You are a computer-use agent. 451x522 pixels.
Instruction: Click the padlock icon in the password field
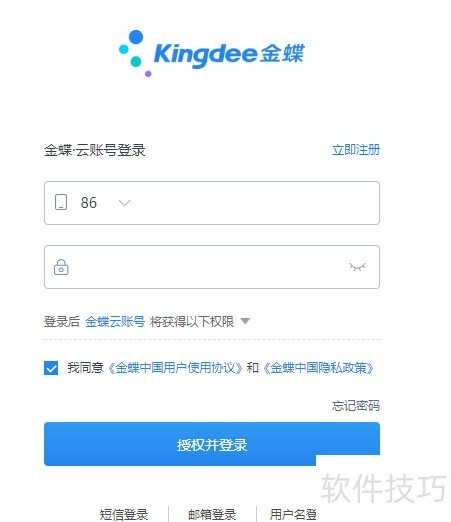point(61,267)
